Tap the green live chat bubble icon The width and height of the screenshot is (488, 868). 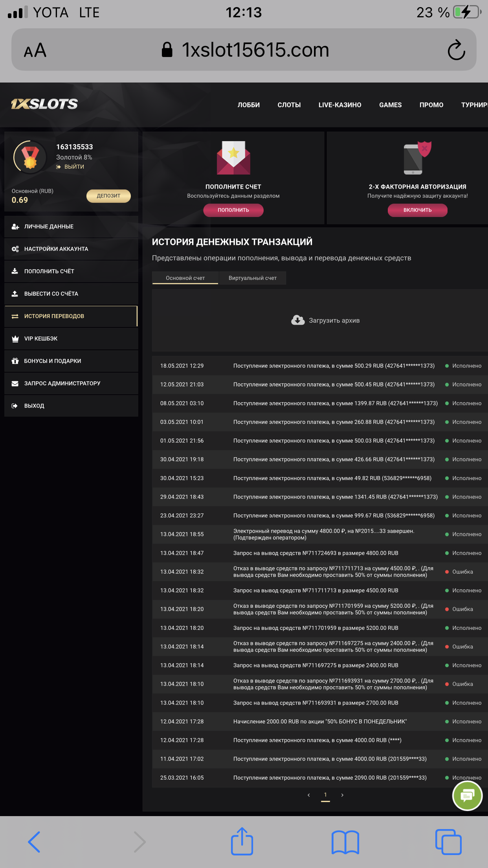click(467, 796)
